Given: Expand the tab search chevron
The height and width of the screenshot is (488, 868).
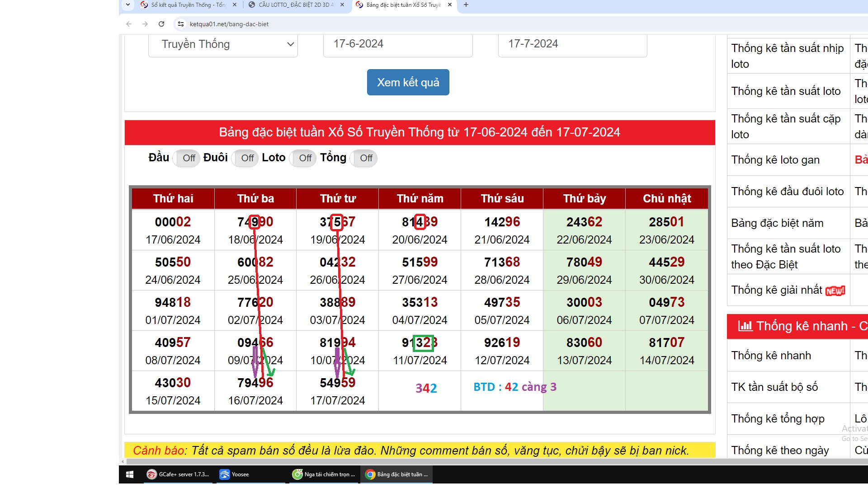Looking at the screenshot, I should pyautogui.click(x=128, y=5).
